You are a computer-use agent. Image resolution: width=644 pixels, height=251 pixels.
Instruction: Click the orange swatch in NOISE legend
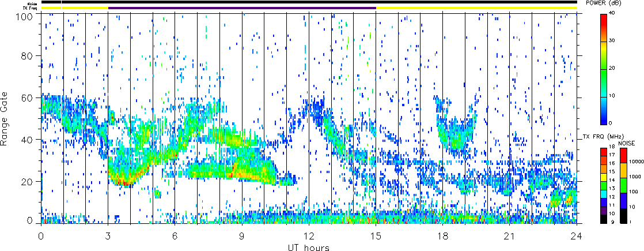point(623,170)
